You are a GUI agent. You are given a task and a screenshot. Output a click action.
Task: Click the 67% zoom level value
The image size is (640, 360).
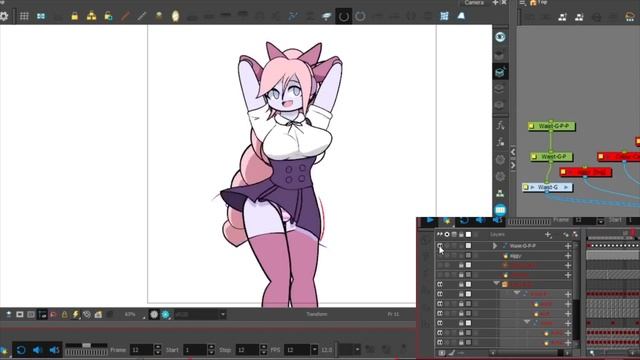pyautogui.click(x=130, y=315)
